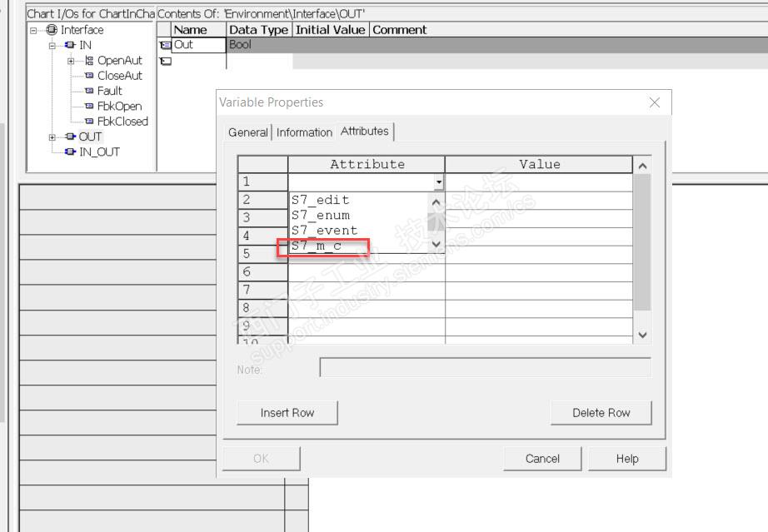Click the IN folder icon in tree

[x=70, y=45]
